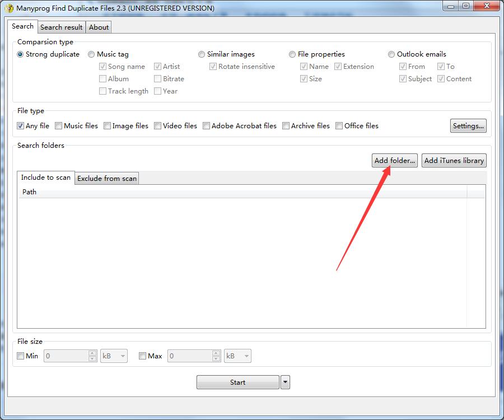Switch to Search result tab
The height and width of the screenshot is (420, 504).
tap(62, 27)
